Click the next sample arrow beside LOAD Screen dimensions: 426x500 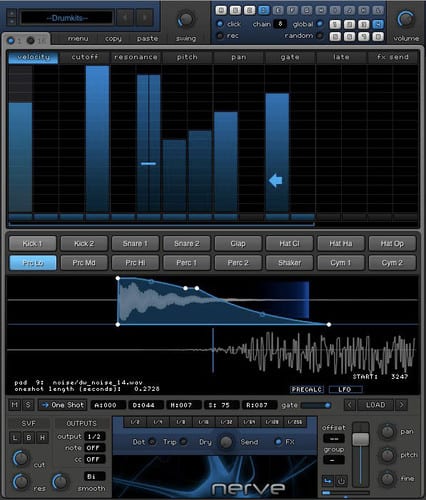coord(401,405)
